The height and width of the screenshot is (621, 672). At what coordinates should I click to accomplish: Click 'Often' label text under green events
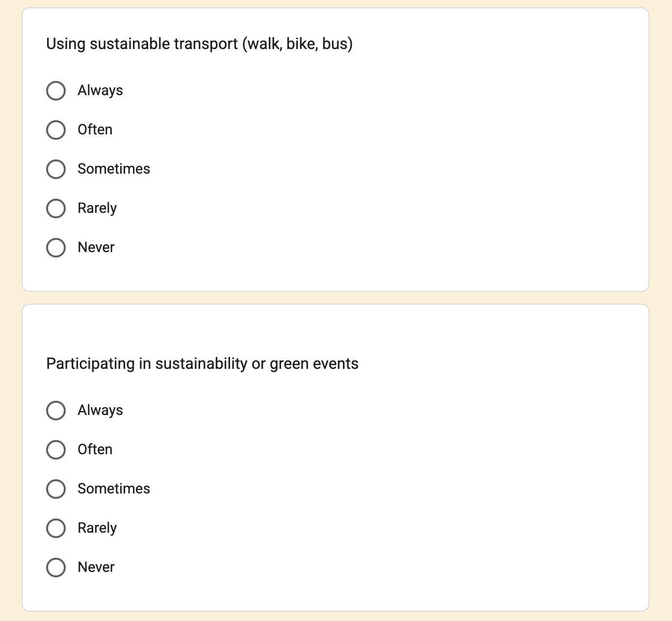[95, 450]
